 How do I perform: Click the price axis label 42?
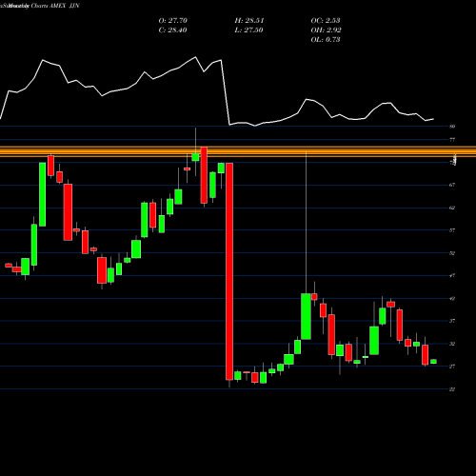coord(452,299)
